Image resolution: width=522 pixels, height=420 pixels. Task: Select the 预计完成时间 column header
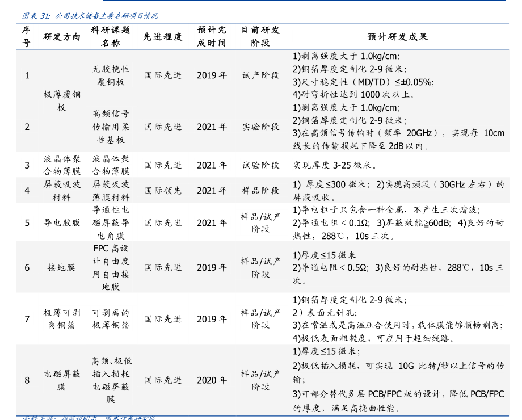tap(212, 36)
